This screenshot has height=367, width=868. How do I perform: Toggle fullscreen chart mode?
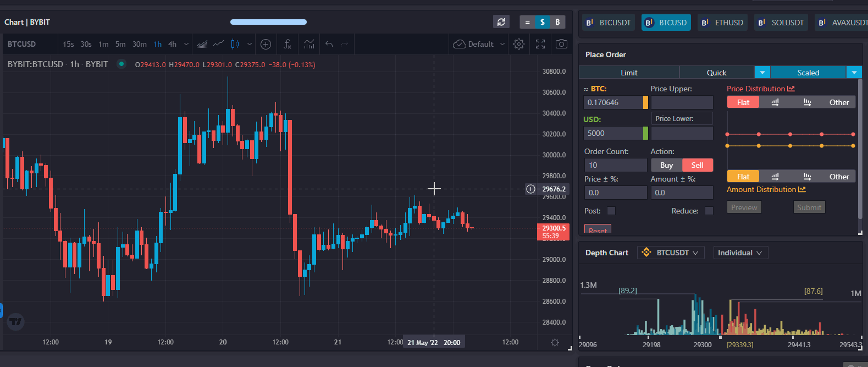[x=540, y=44]
